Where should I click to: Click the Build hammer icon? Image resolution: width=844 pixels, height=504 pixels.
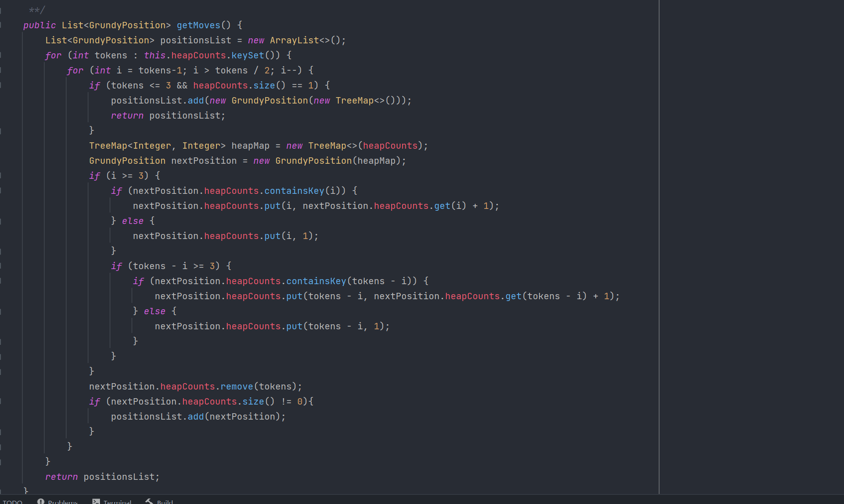click(149, 501)
